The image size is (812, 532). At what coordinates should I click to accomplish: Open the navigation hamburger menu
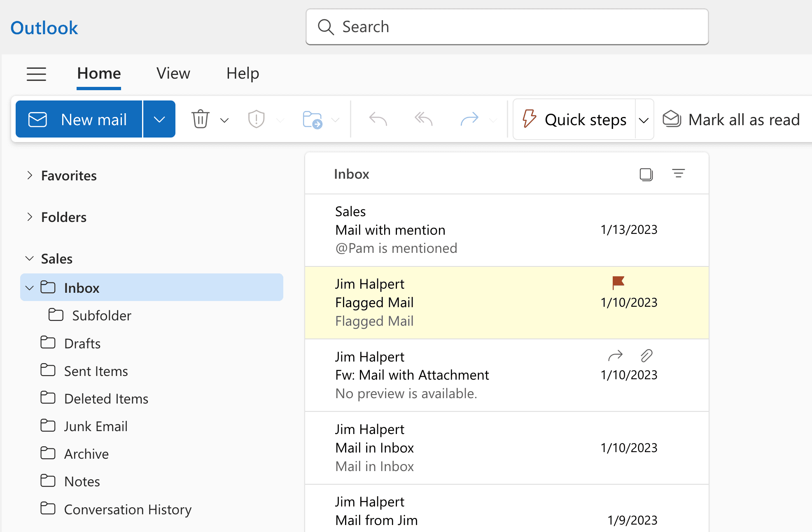[x=36, y=74]
